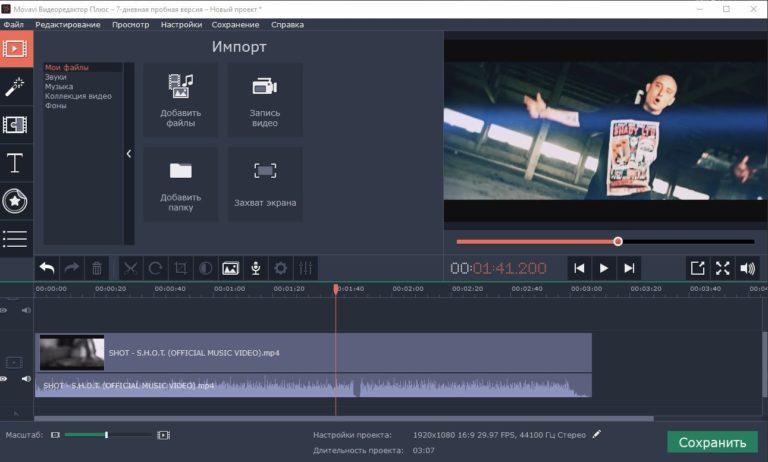The width and height of the screenshot is (768, 462).
Task: Click the timeline zoom slider handle
Action: point(106,435)
